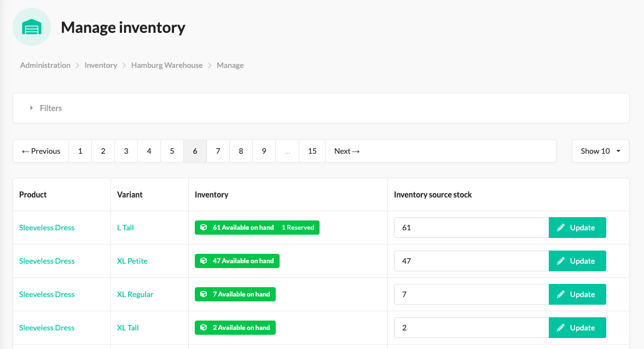Click the stock field containing 61
Image resolution: width=644 pixels, height=349 pixels.
click(472, 228)
